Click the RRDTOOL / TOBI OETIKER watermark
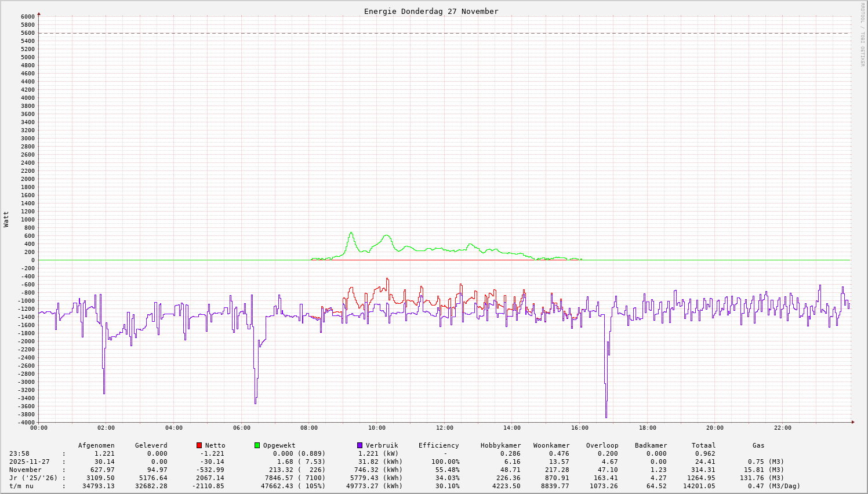Image resolution: width=868 pixels, height=494 pixels. coord(862,34)
